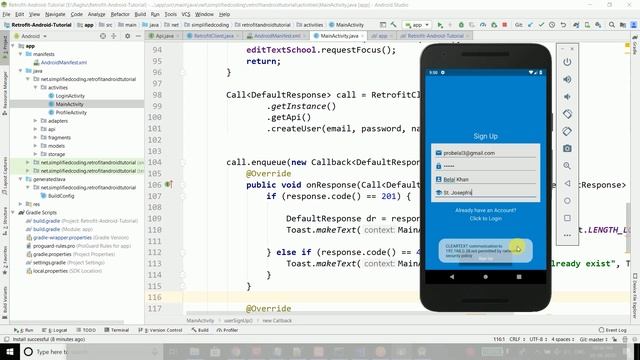Click the email field on phone screen

(x=485, y=153)
